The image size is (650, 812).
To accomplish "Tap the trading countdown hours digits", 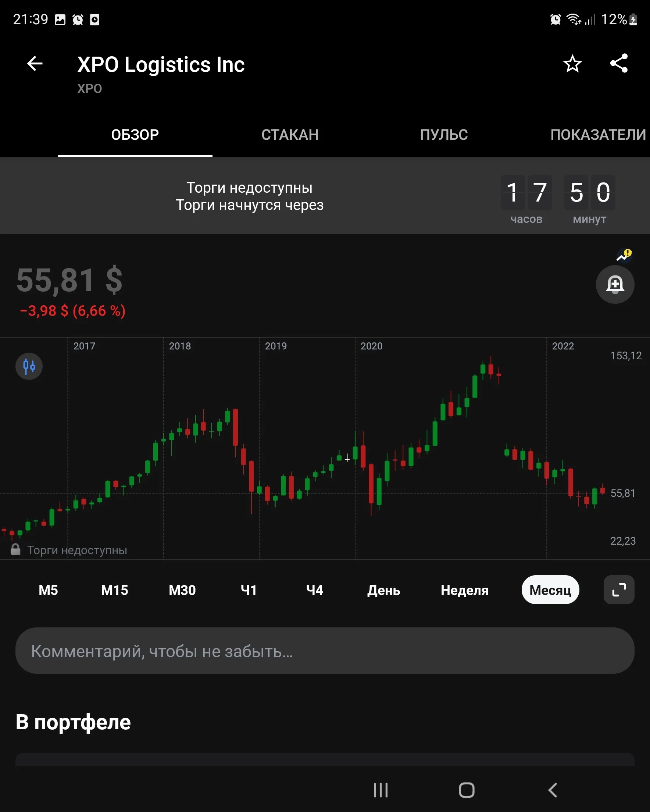I will click(526, 192).
